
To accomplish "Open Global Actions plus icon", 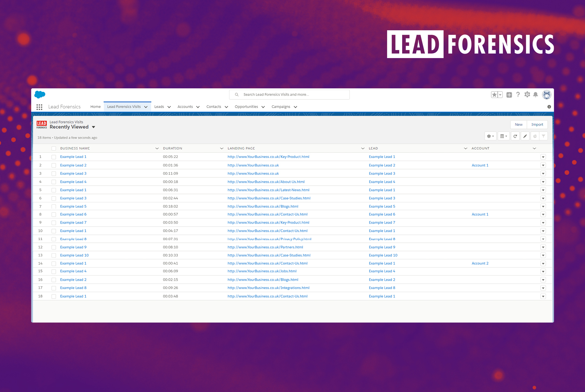I will (x=509, y=95).
